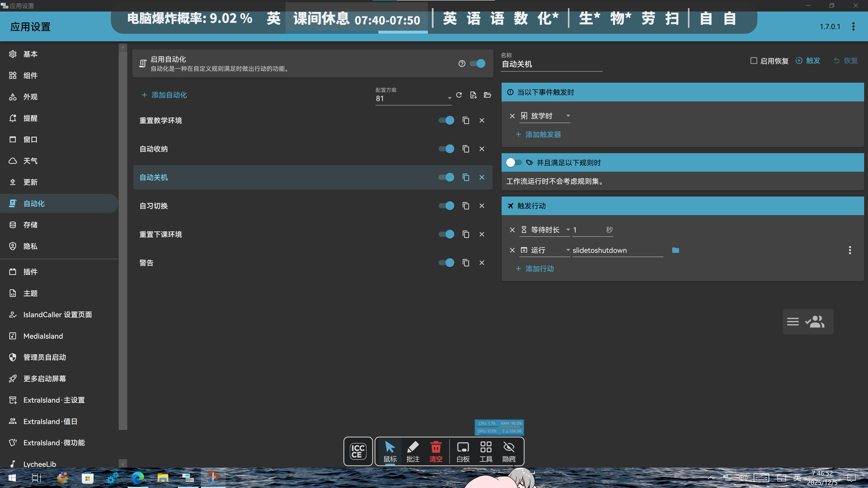Image resolution: width=868 pixels, height=488 pixels.
Task: Duplicate the 自动收纳 automation
Action: (466, 149)
